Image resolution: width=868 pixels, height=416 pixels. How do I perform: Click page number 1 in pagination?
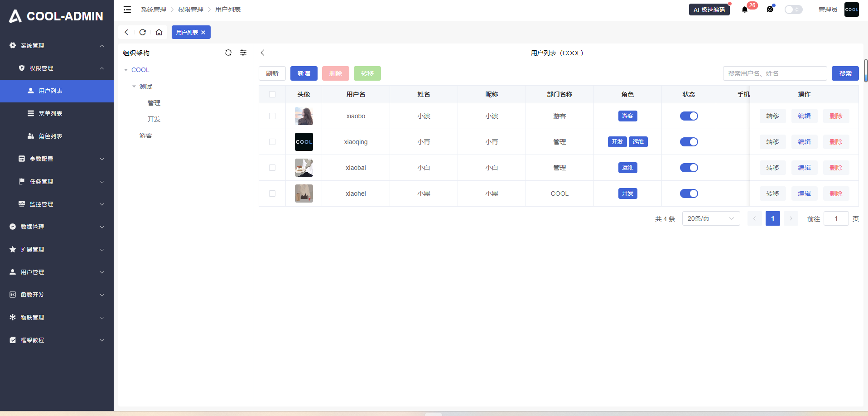pos(773,218)
